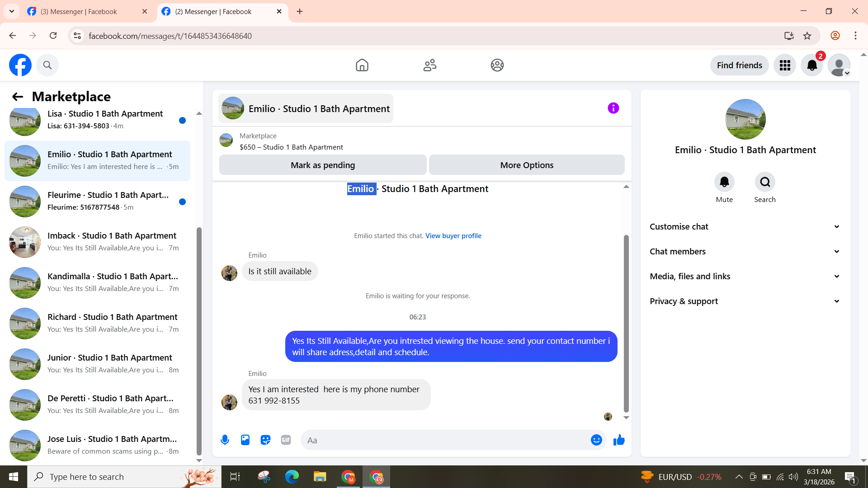Click the conversation list scrollbar
This screenshot has height=488, width=868.
pyautogui.click(x=199, y=341)
